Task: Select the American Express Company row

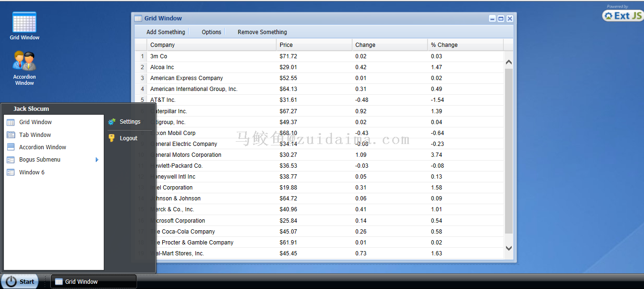Action: pos(319,78)
